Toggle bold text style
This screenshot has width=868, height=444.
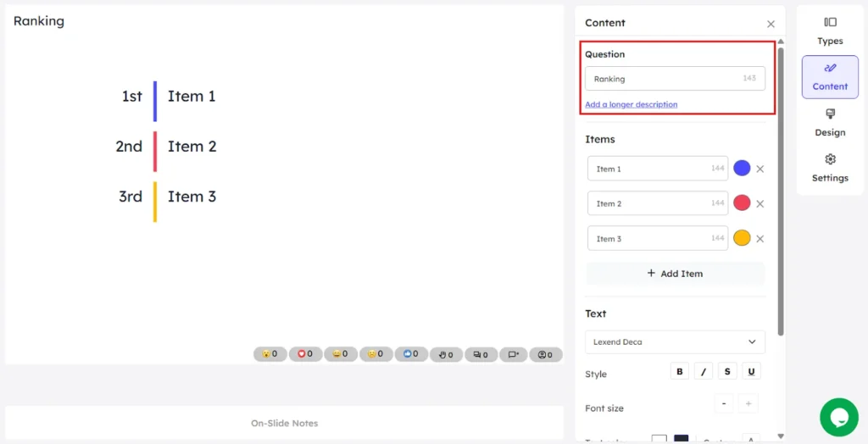point(679,371)
